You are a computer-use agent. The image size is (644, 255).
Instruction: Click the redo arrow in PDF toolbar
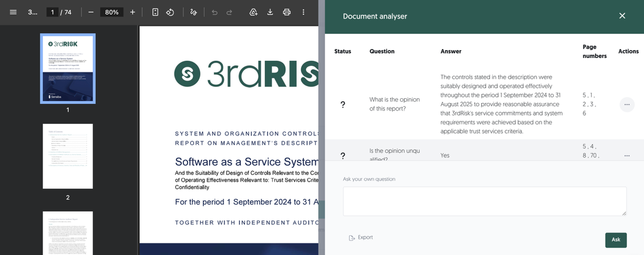(x=229, y=12)
